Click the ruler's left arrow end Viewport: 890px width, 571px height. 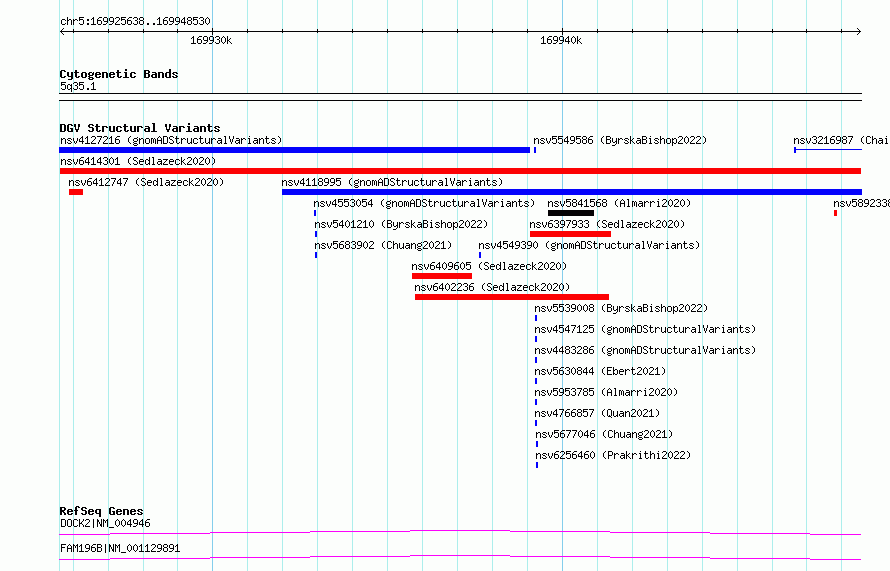tap(62, 32)
